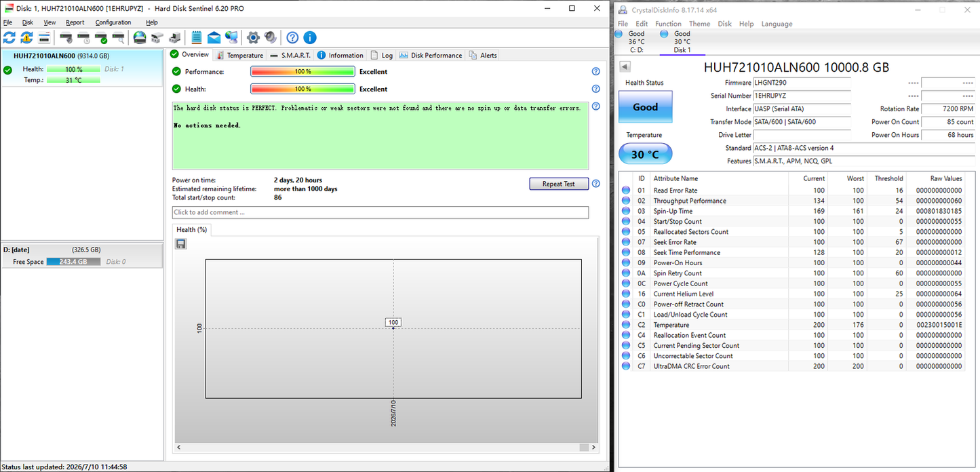
Task: Click the Good health status button
Action: tap(645, 106)
